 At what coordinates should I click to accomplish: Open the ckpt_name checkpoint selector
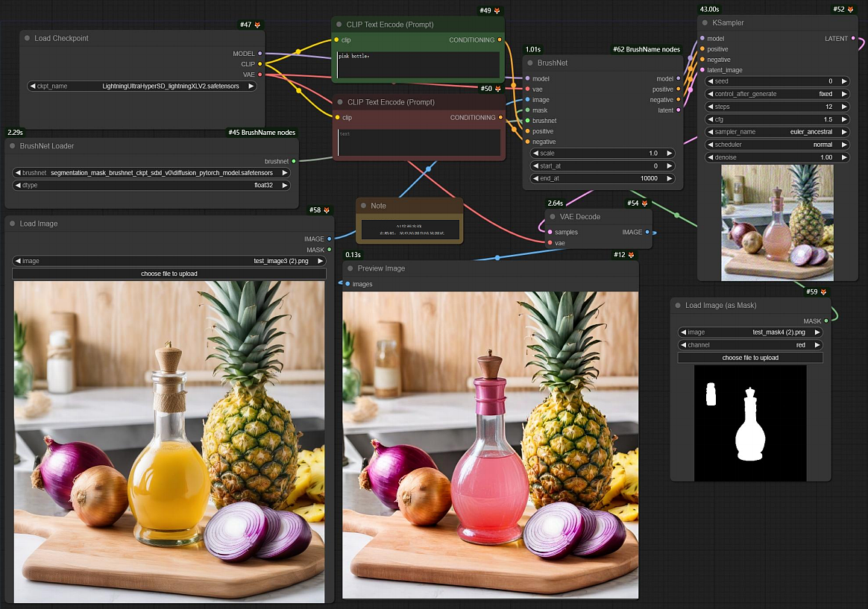(142, 86)
